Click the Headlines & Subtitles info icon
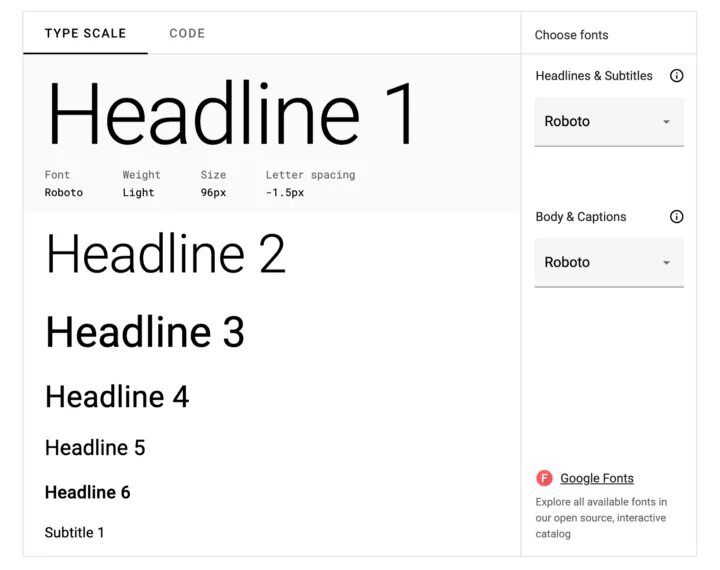The height and width of the screenshot is (570, 720). click(x=676, y=76)
